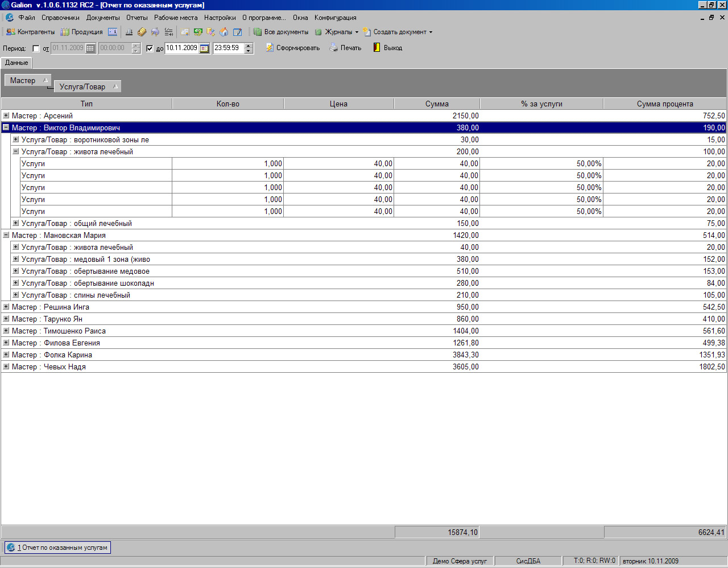The width and height of the screenshot is (728, 568).
Task: Click the pencil-and-document icon in the toolbar
Action: click(x=211, y=32)
